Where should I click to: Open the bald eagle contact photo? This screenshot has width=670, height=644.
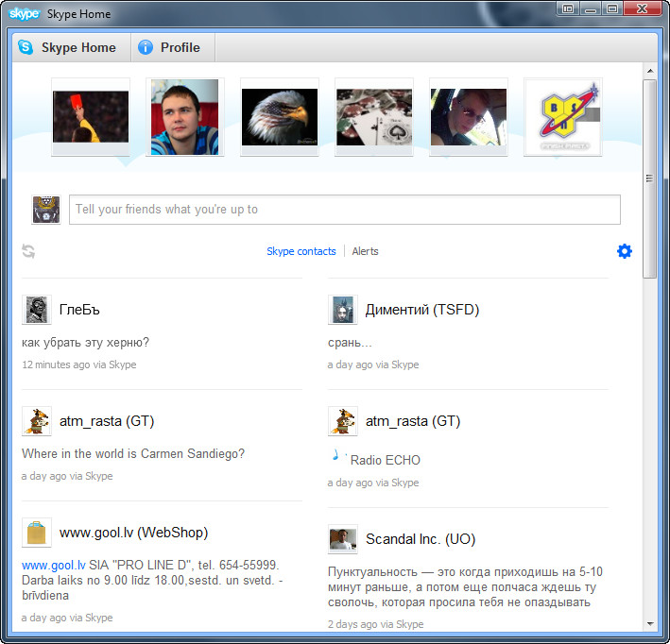[x=280, y=116]
